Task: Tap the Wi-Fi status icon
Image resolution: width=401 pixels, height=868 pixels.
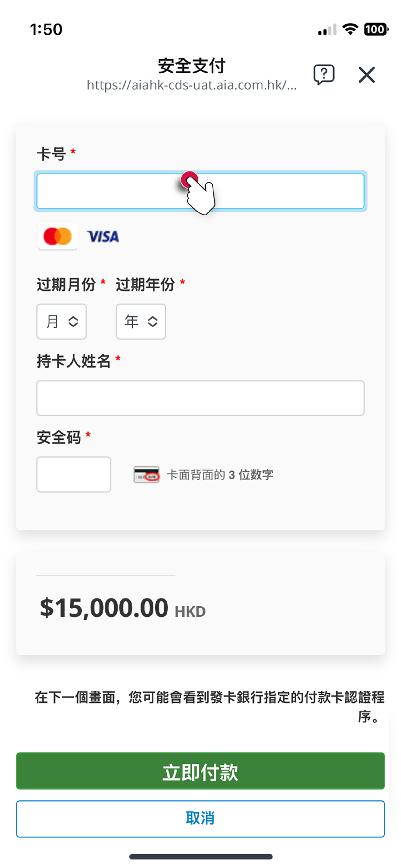Action: pos(350,29)
